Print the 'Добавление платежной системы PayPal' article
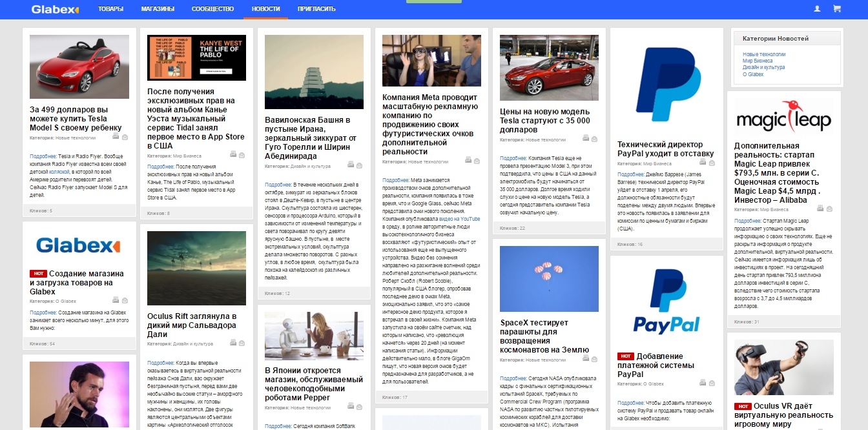The image size is (868, 430). [703, 383]
